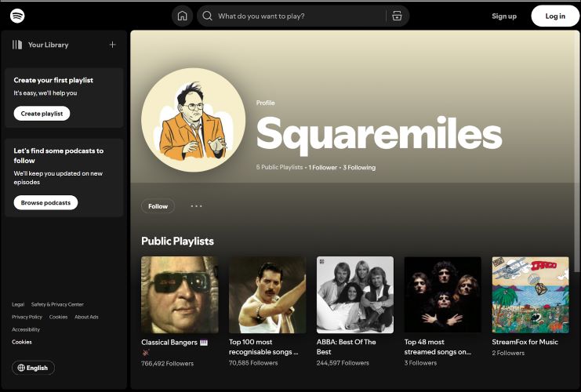Click '244,597 Followers' text
This screenshot has width=581, height=392.
click(x=343, y=363)
